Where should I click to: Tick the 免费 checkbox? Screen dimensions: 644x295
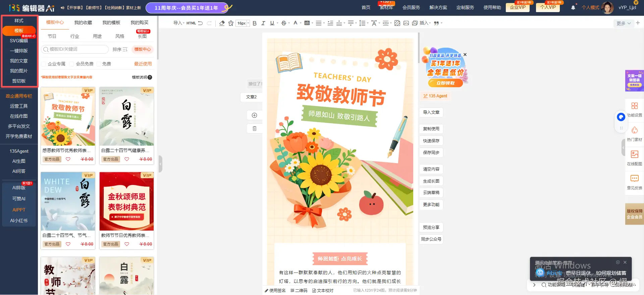(99, 64)
